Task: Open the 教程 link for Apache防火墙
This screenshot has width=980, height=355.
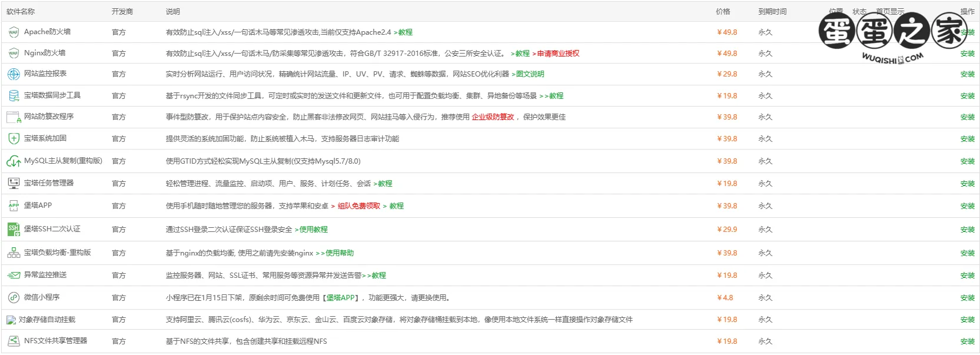Action: pyautogui.click(x=405, y=32)
